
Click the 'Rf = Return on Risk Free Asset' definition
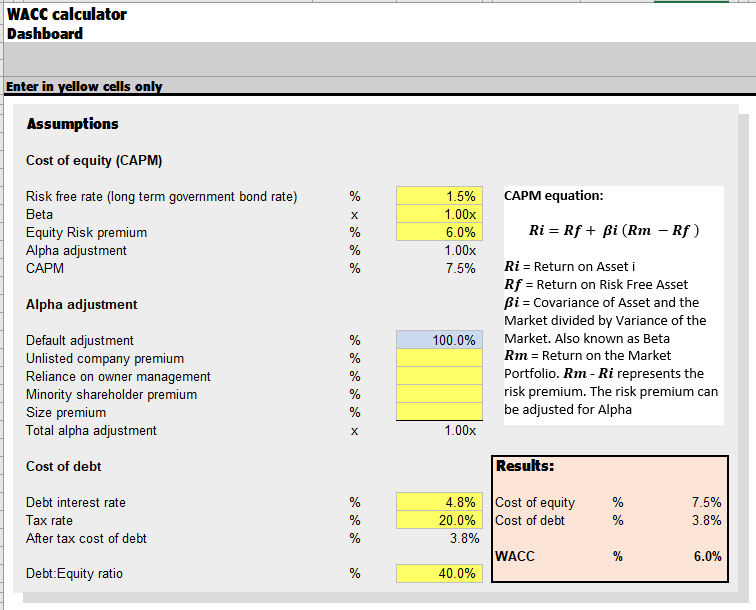point(596,285)
